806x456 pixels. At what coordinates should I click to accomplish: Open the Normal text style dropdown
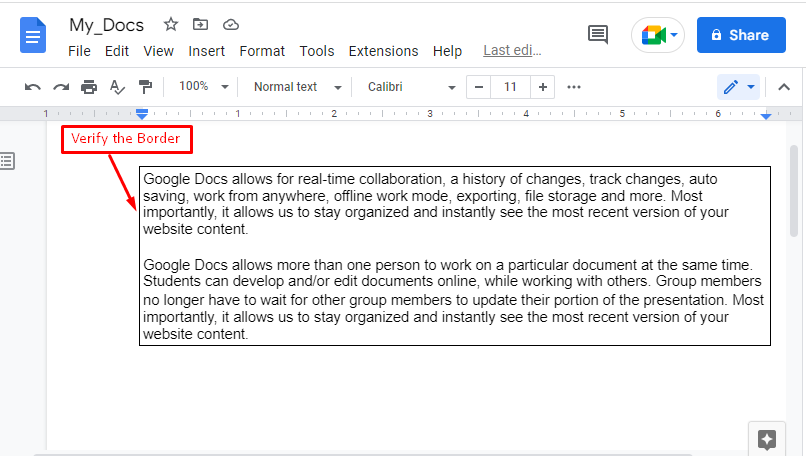point(297,87)
